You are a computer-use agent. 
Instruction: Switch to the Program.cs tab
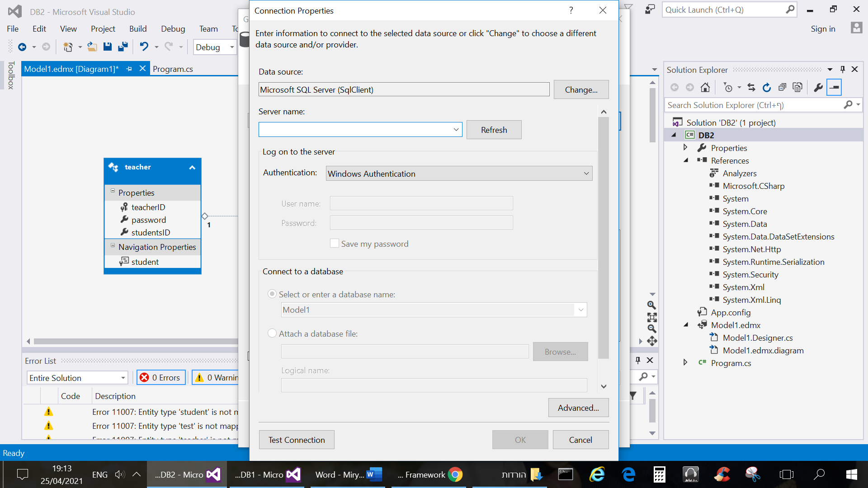click(x=173, y=69)
